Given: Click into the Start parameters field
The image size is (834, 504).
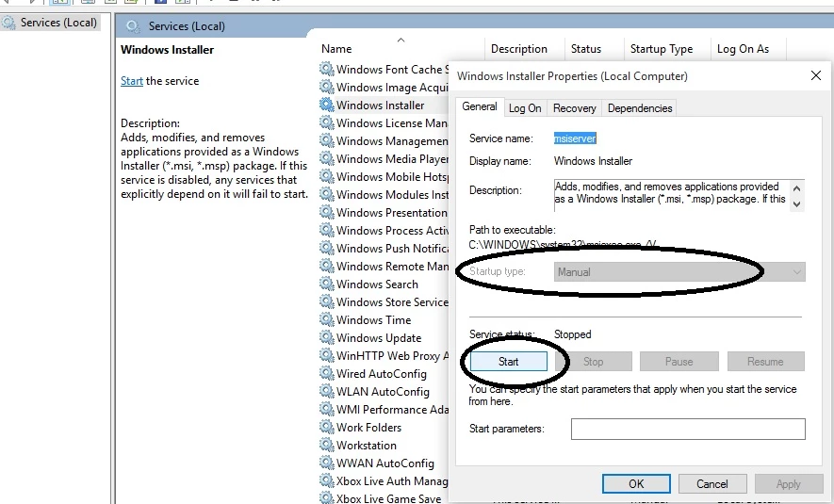Looking at the screenshot, I should point(688,429).
